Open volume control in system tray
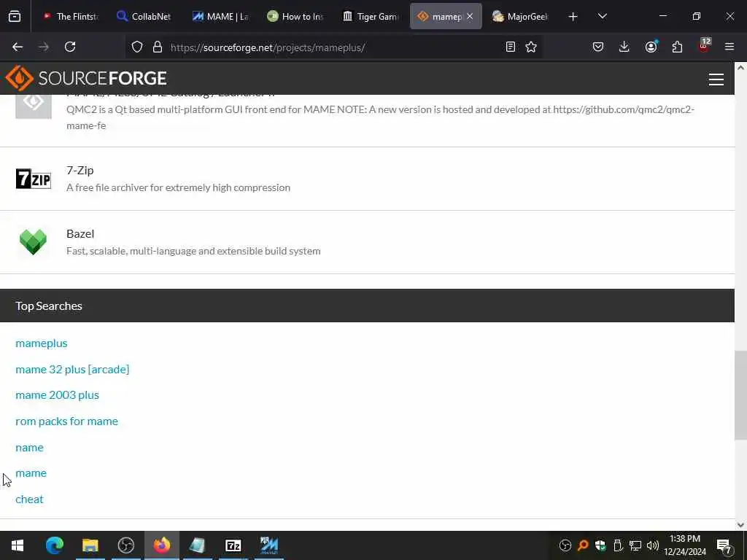Image resolution: width=747 pixels, height=560 pixels. 653,545
